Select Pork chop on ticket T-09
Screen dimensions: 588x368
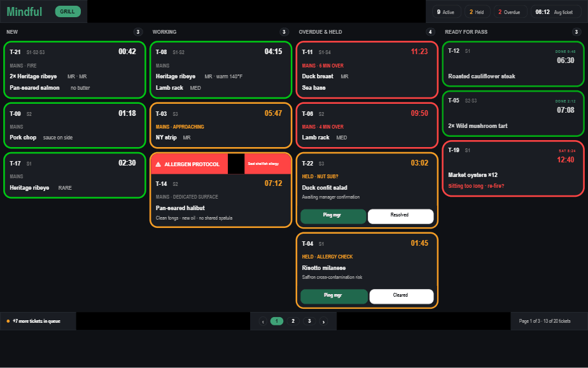[x=23, y=138]
